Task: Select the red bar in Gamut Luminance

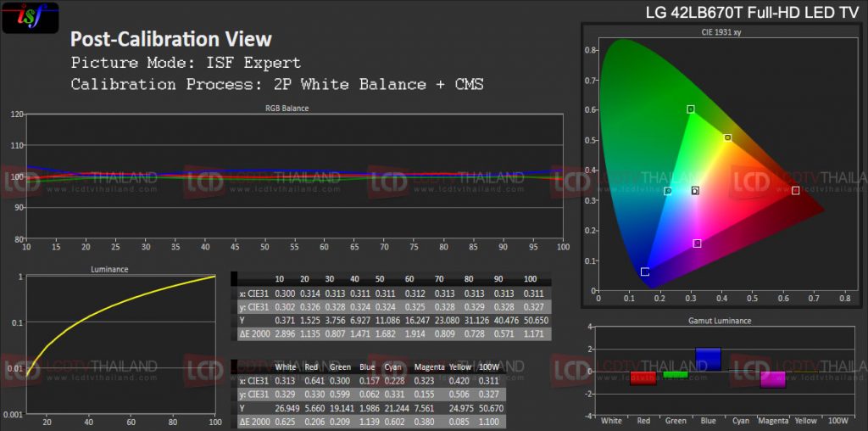Action: coord(643,378)
